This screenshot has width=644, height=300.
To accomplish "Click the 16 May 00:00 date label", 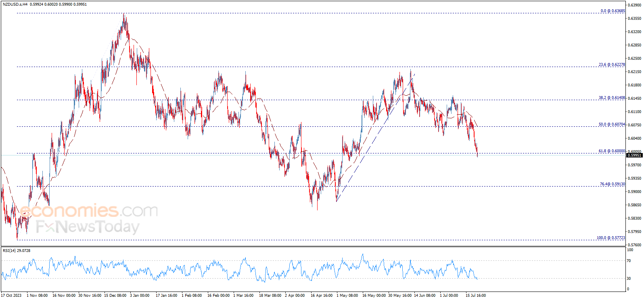I will 374,296.
